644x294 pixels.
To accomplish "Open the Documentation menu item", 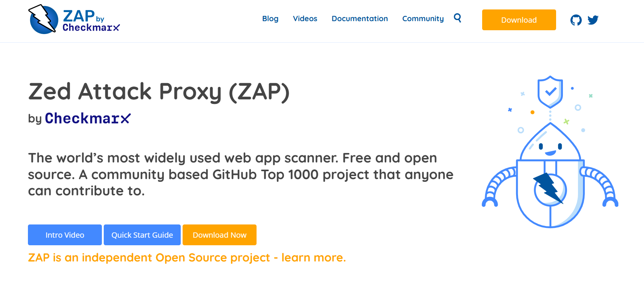I will tap(360, 19).
